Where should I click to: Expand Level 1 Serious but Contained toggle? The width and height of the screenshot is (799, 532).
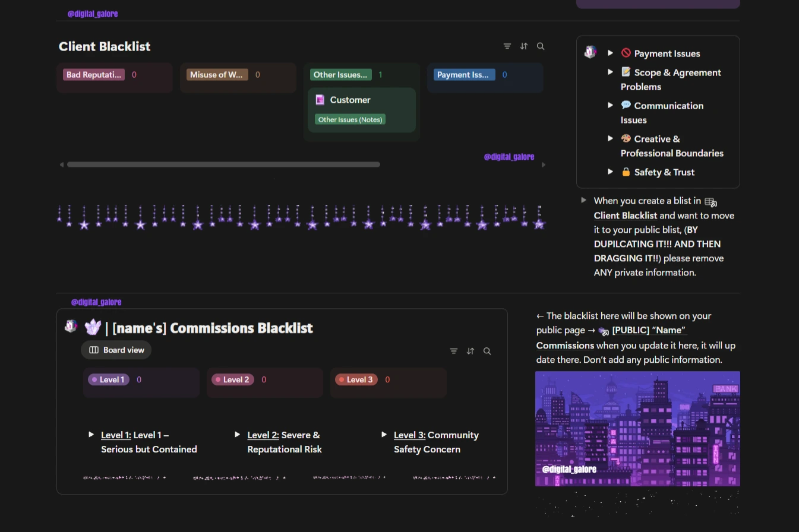point(91,435)
